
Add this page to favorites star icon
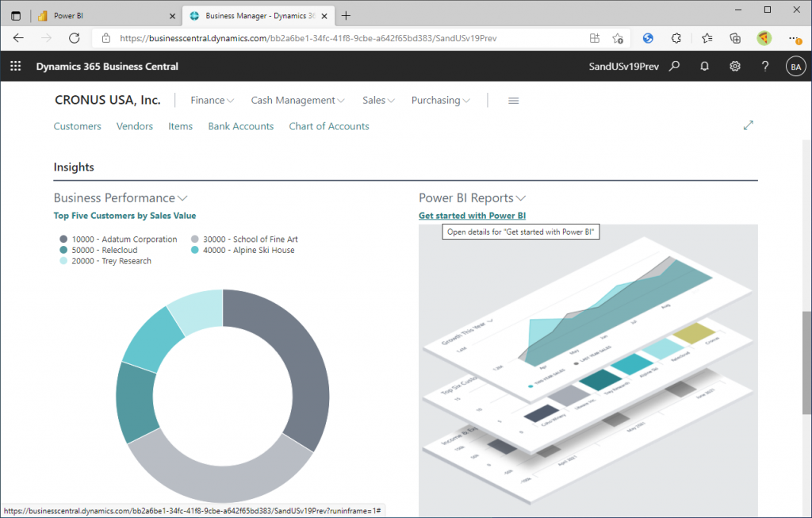(618, 38)
